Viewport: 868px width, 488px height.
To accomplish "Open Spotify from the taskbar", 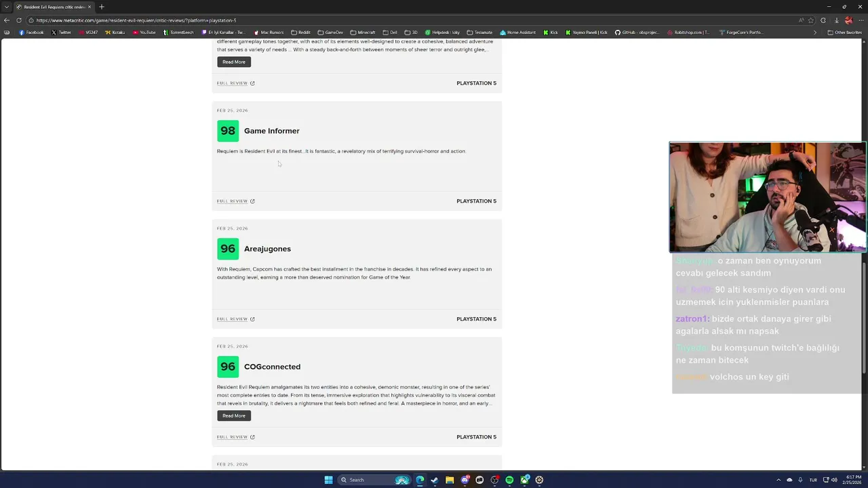I will (509, 480).
